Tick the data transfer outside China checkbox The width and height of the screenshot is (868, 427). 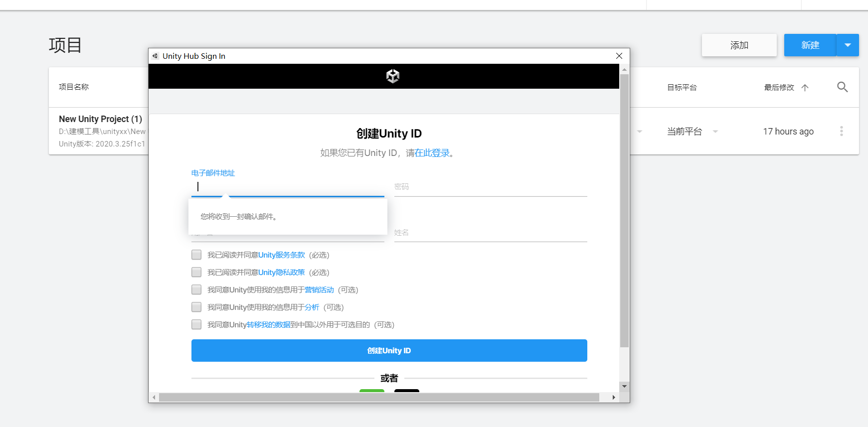click(x=196, y=324)
